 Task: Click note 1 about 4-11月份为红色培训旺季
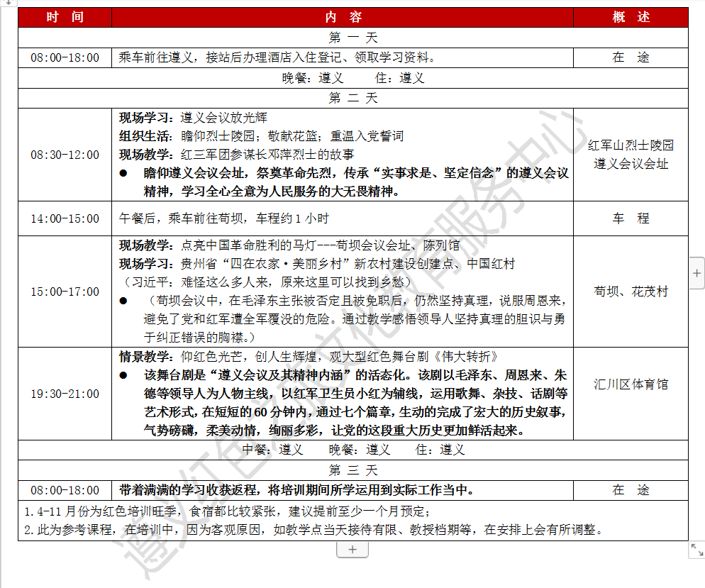click(x=227, y=511)
